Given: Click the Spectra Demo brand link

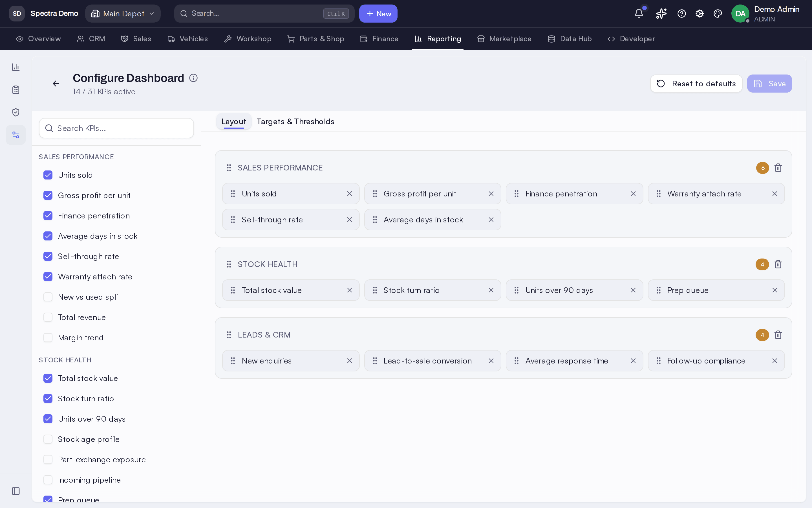Looking at the screenshot, I should point(54,14).
